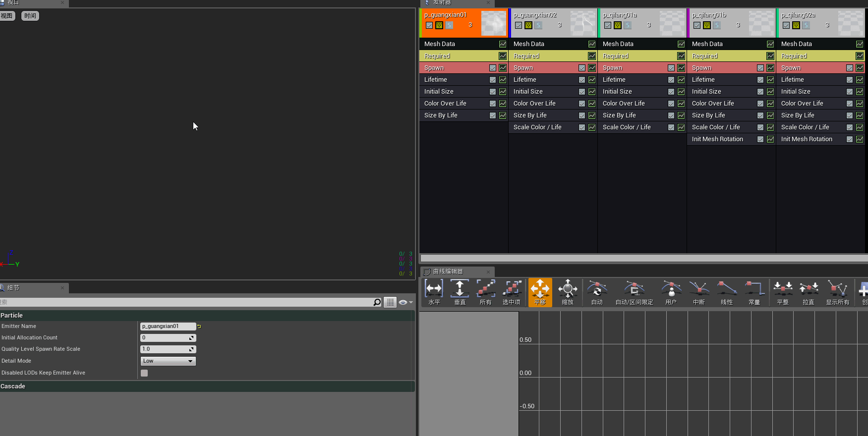Toggle p_qilang02a emitter enabled checkbox
The image size is (868, 436).
pos(786,25)
